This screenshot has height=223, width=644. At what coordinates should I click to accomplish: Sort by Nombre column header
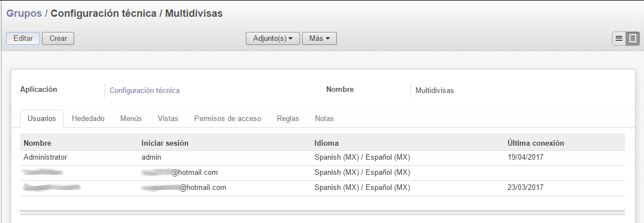(x=38, y=143)
